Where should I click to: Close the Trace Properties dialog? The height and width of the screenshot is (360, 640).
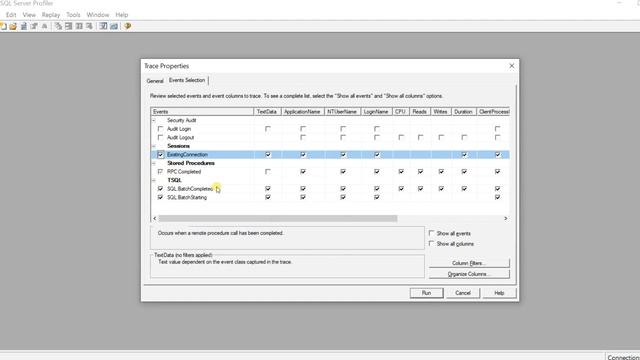(x=511, y=66)
